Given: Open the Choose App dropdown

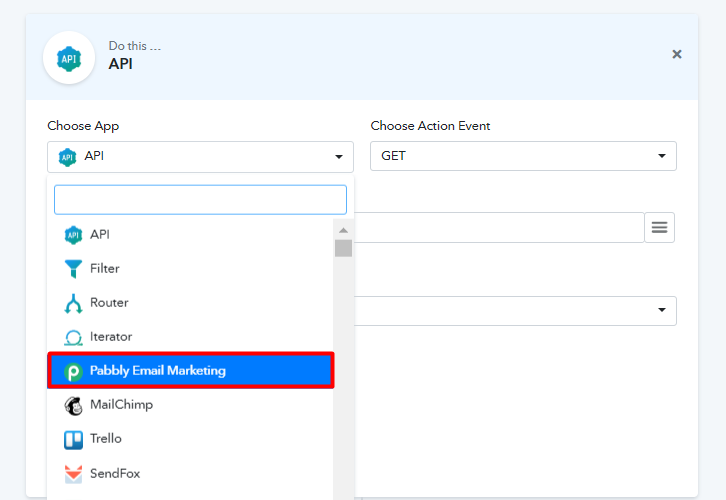Looking at the screenshot, I should (200, 156).
